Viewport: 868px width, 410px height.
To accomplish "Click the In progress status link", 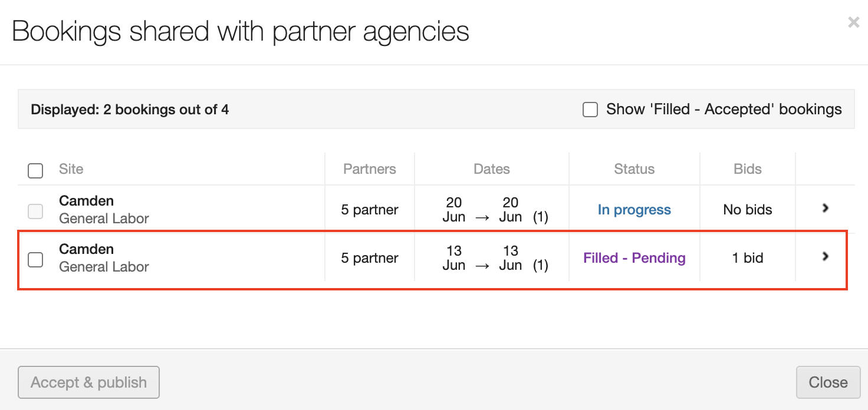I will 634,210.
